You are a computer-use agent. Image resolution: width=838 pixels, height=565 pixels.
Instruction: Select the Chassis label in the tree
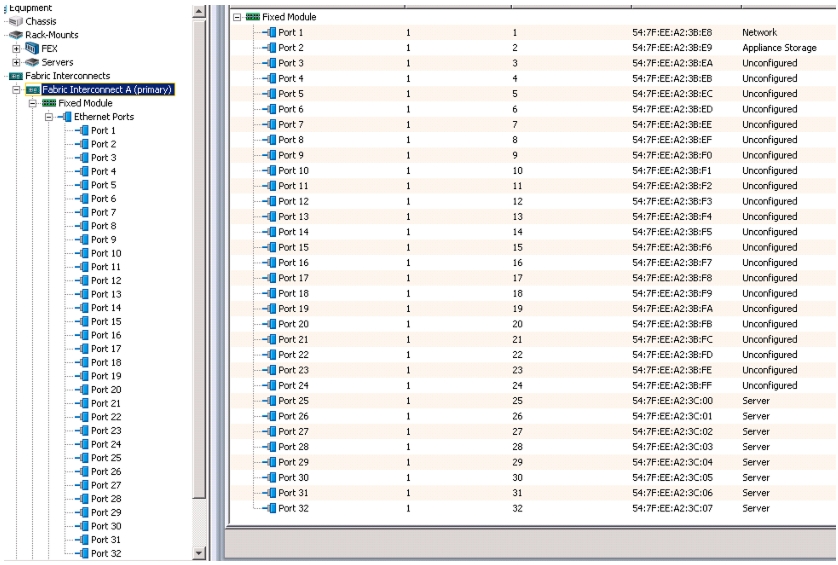tap(41, 21)
